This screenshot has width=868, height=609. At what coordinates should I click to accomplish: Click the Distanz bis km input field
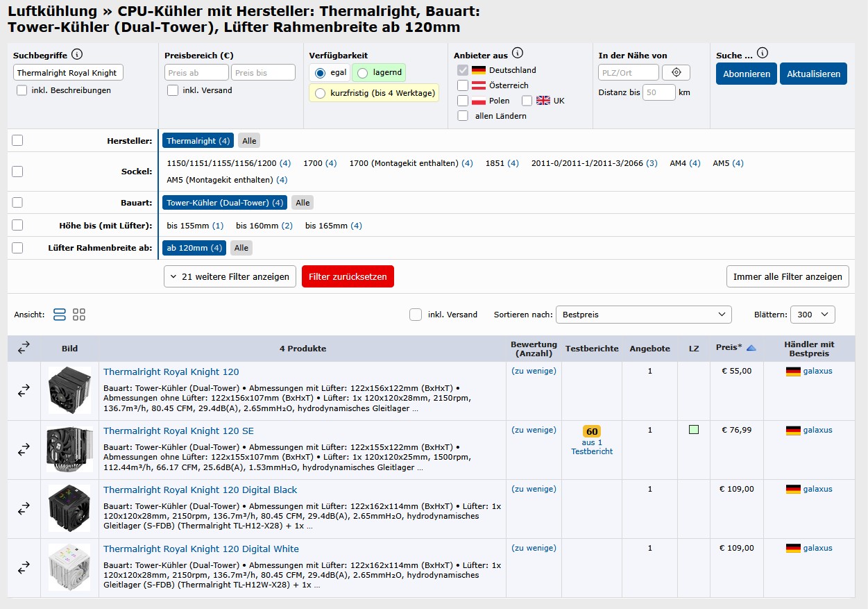coord(659,92)
